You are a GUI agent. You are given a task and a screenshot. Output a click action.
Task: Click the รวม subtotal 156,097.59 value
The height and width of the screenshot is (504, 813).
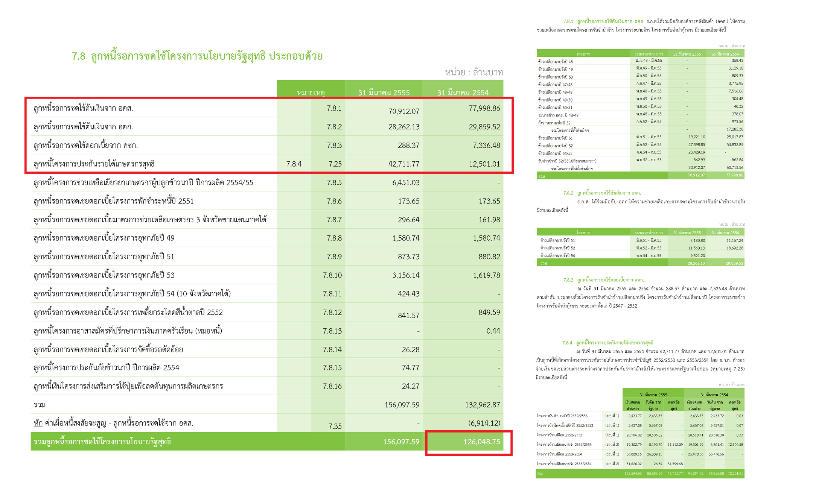tap(402, 405)
